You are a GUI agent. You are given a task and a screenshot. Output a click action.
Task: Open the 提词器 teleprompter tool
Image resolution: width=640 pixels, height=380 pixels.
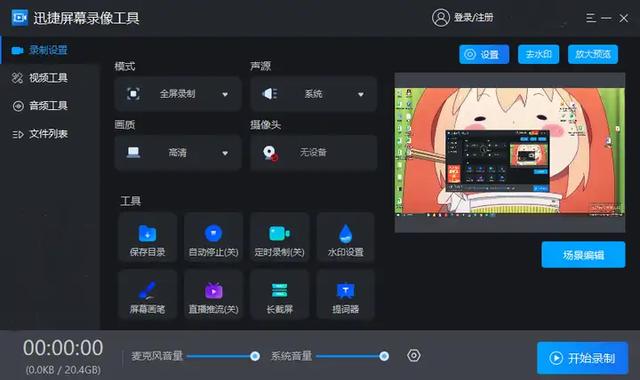point(345,294)
